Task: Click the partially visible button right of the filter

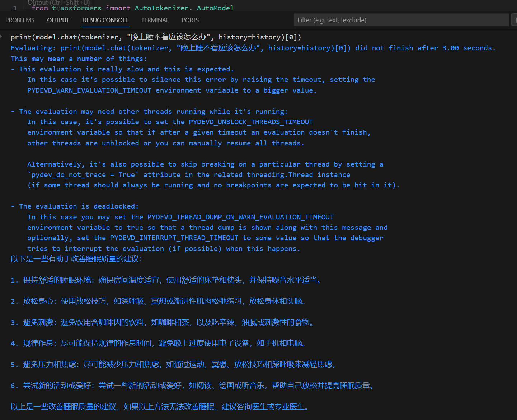Action: 514,20
